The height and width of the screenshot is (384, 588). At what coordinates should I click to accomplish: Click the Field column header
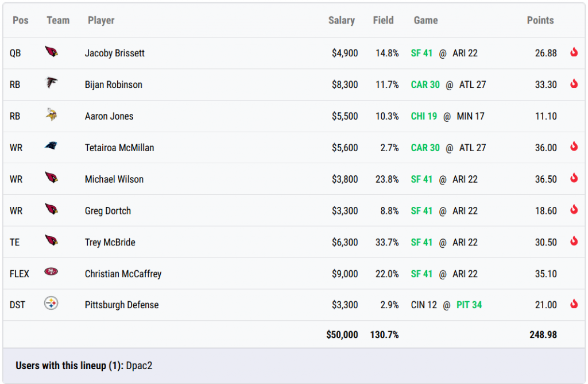point(383,20)
